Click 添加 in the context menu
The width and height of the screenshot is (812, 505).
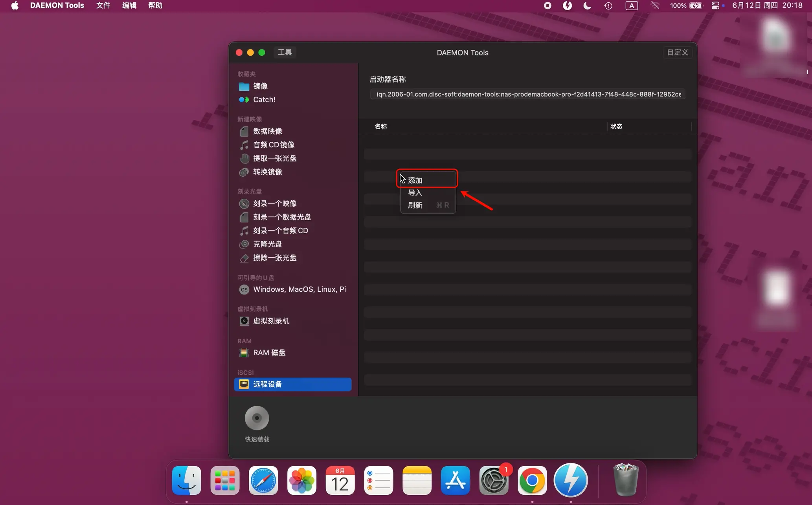(x=428, y=180)
